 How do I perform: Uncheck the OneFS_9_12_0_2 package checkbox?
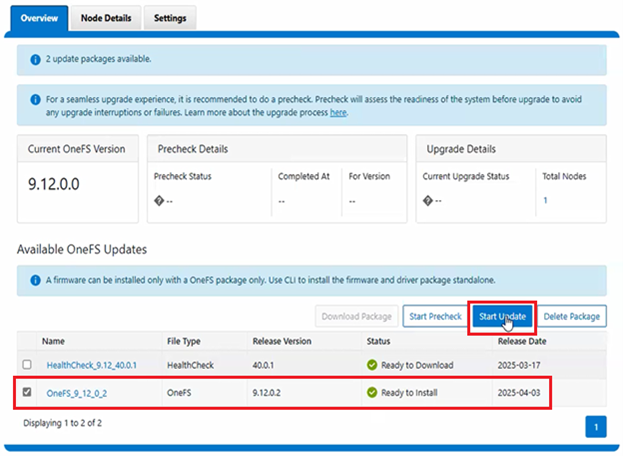pos(27,393)
